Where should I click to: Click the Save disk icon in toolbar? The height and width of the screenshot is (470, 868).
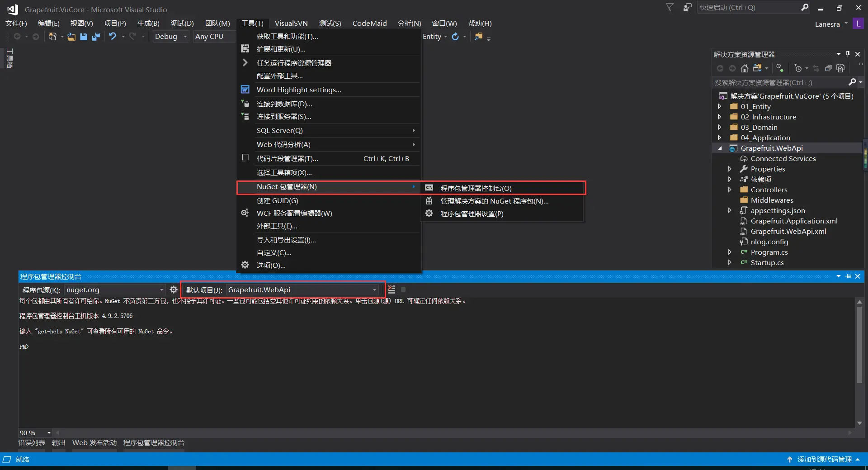84,37
